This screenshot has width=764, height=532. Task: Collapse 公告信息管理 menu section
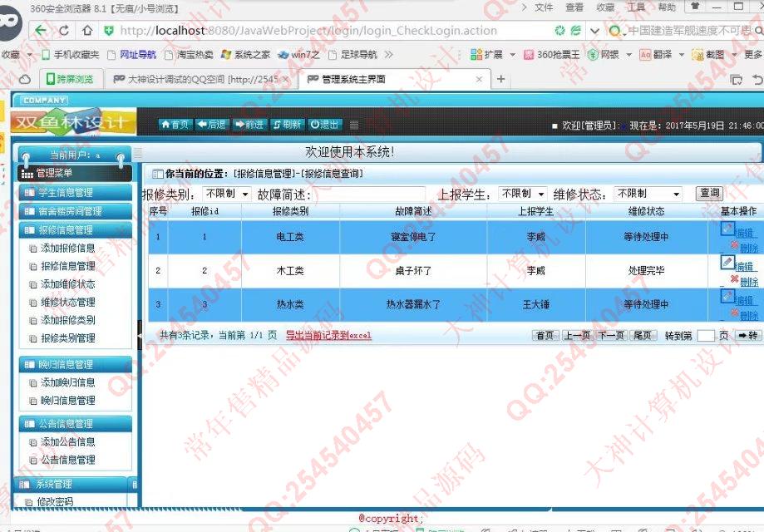tap(76, 424)
